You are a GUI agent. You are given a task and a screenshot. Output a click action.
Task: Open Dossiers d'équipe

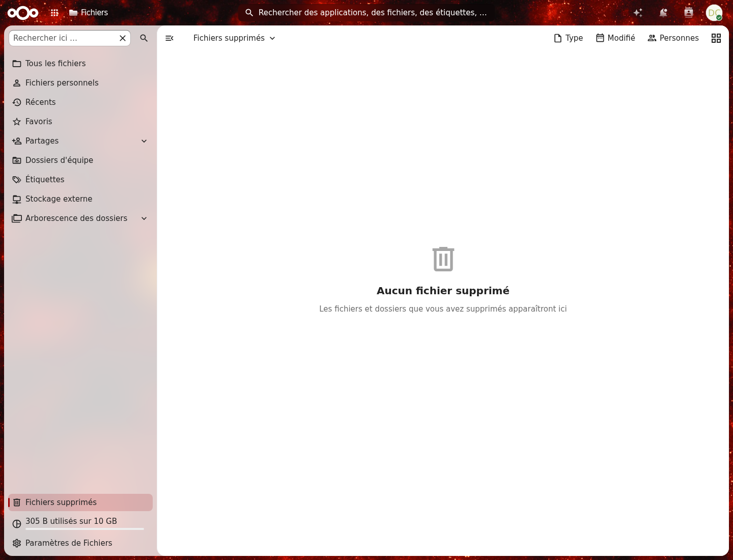80,160
